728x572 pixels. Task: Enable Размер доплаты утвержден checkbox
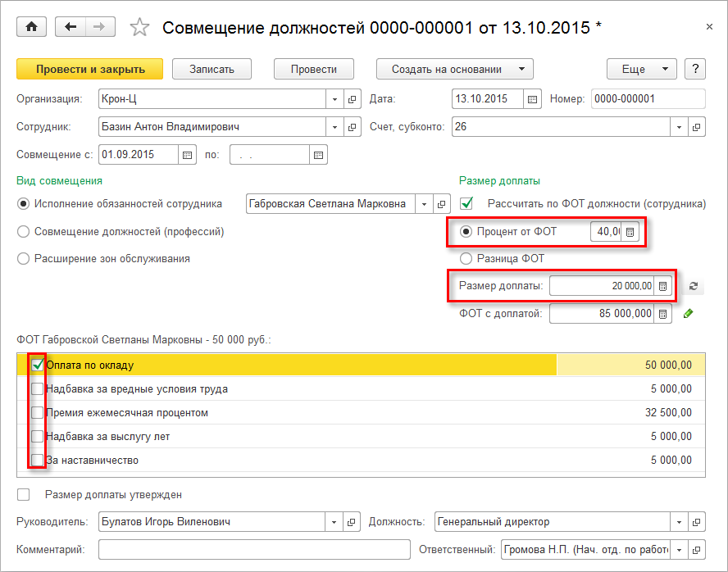(24, 494)
